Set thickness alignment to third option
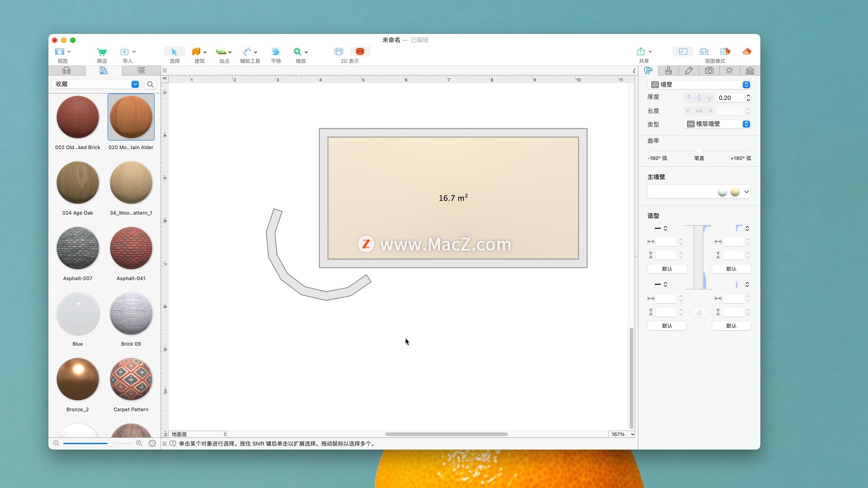 coord(709,98)
